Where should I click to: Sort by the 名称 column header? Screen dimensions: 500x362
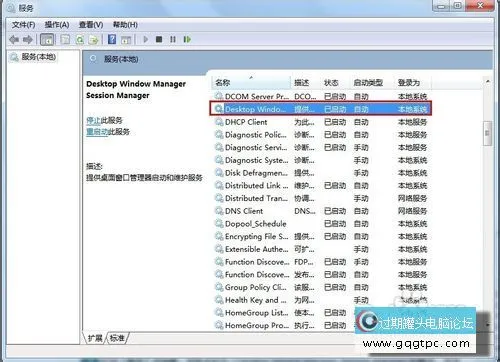pyautogui.click(x=251, y=82)
